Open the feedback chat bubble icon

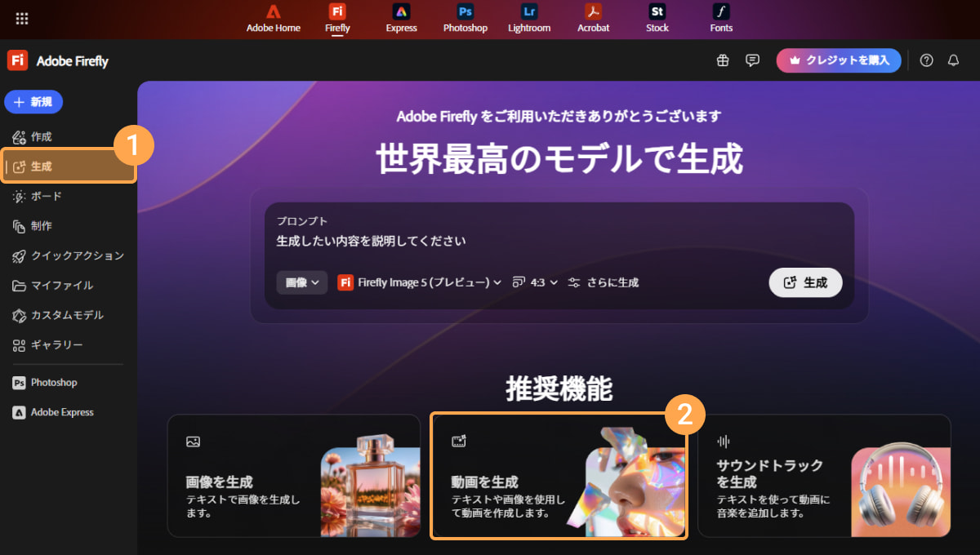(752, 60)
